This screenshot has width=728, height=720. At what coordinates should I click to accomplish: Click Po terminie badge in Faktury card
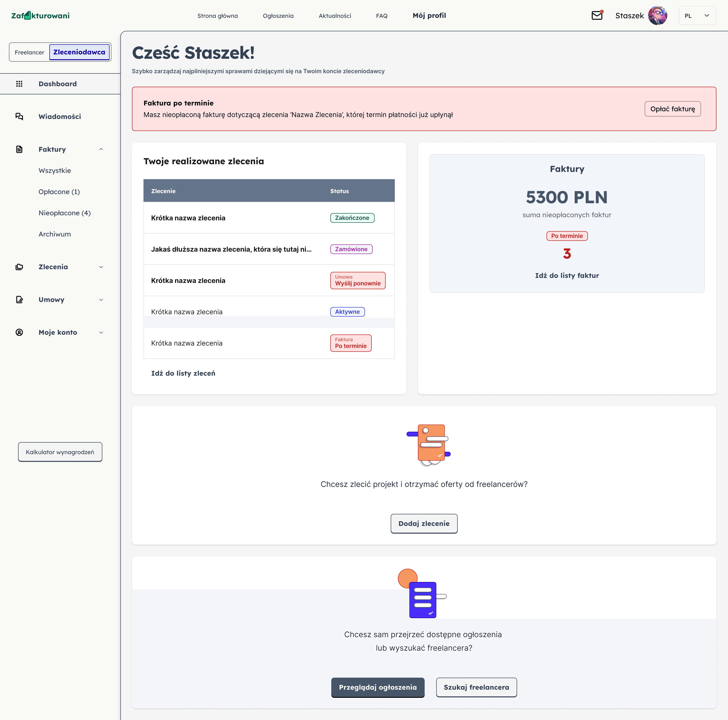(567, 236)
